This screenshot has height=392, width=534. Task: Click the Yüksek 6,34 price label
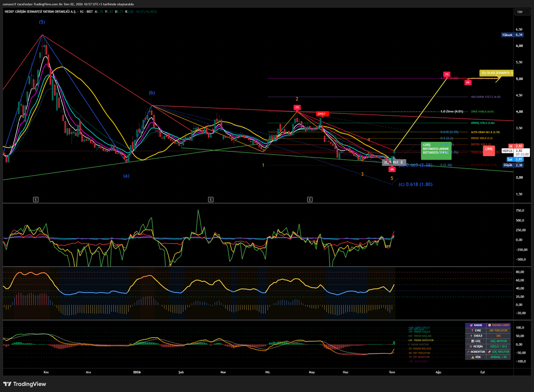[513, 34]
